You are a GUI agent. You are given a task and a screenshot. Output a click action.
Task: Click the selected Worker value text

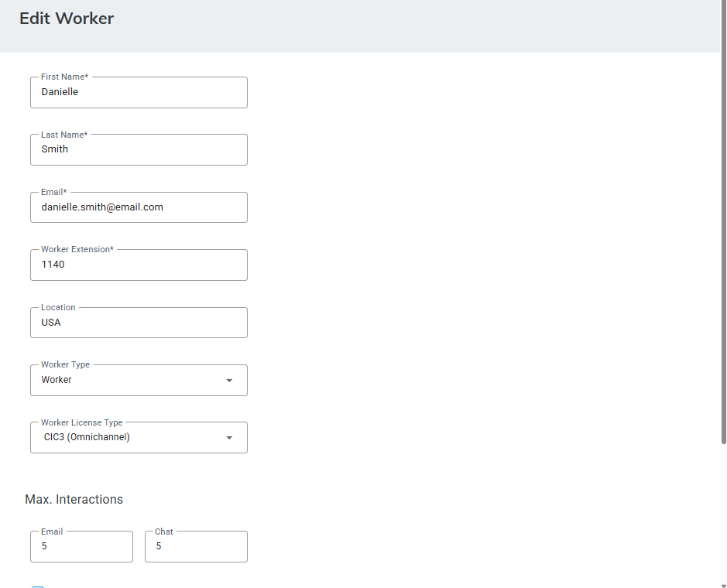click(57, 380)
